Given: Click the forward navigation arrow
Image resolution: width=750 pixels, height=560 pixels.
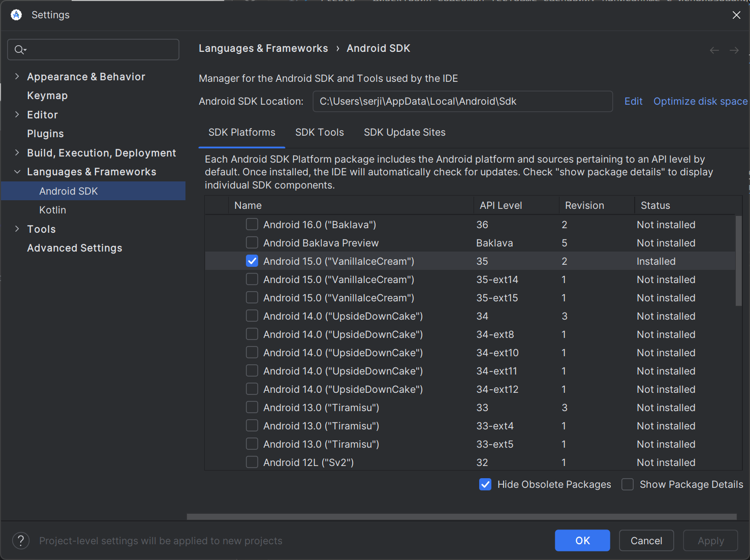Looking at the screenshot, I should click(x=734, y=50).
